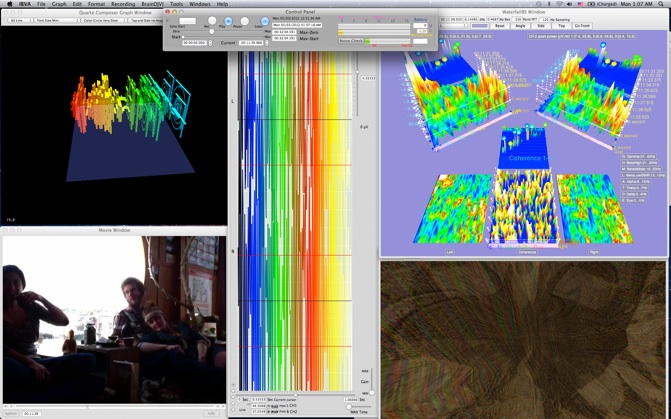
Task: Open the Tools menu
Action: click(x=176, y=4)
